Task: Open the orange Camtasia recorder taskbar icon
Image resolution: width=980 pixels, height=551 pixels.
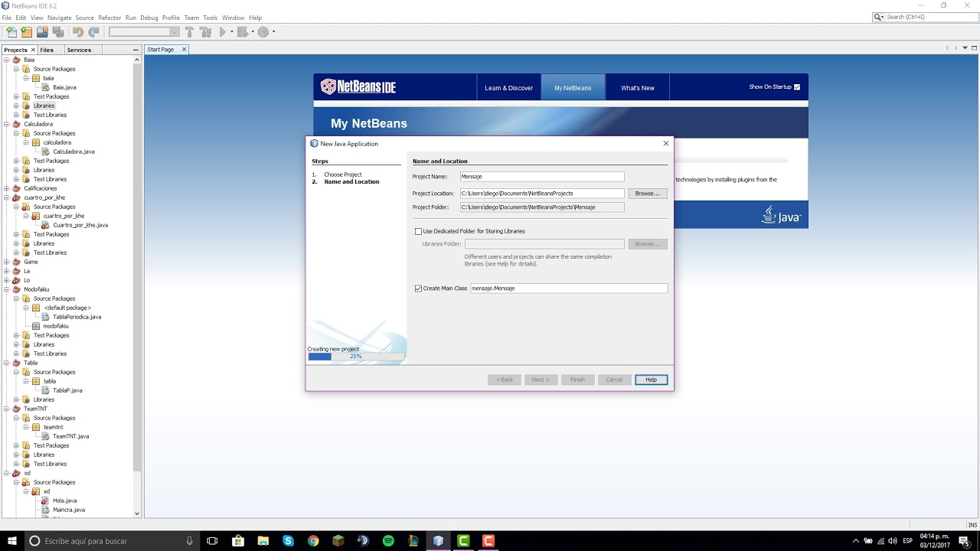Action: tap(488, 541)
